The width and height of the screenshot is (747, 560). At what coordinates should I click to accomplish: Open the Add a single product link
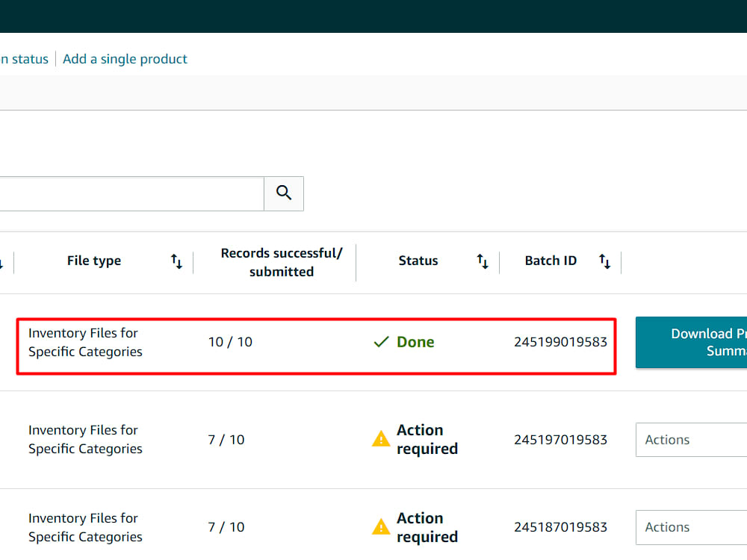[125, 58]
